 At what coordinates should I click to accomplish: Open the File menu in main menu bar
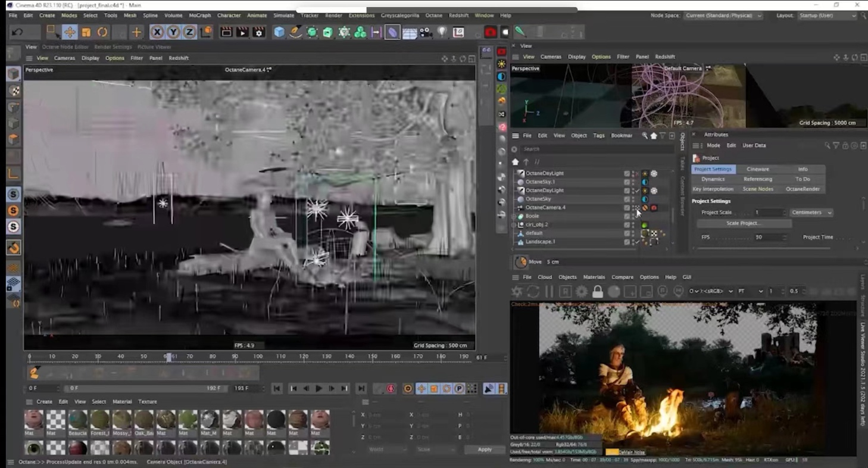click(x=13, y=15)
